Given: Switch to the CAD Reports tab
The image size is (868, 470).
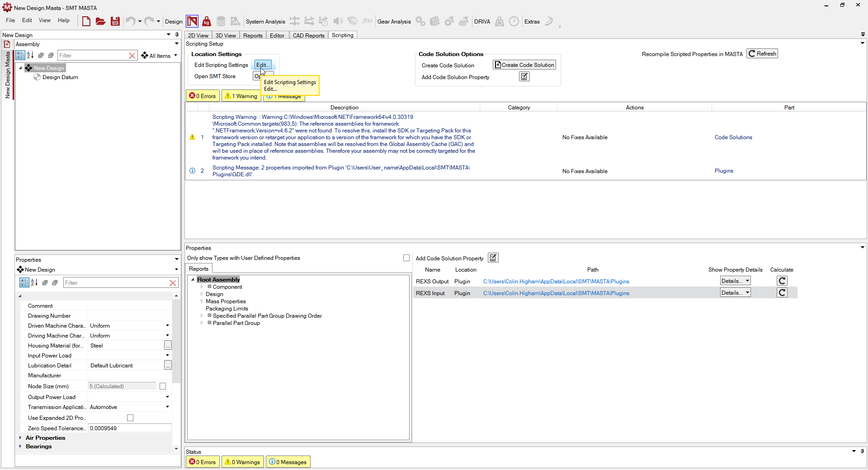Looking at the screenshot, I should point(308,35).
